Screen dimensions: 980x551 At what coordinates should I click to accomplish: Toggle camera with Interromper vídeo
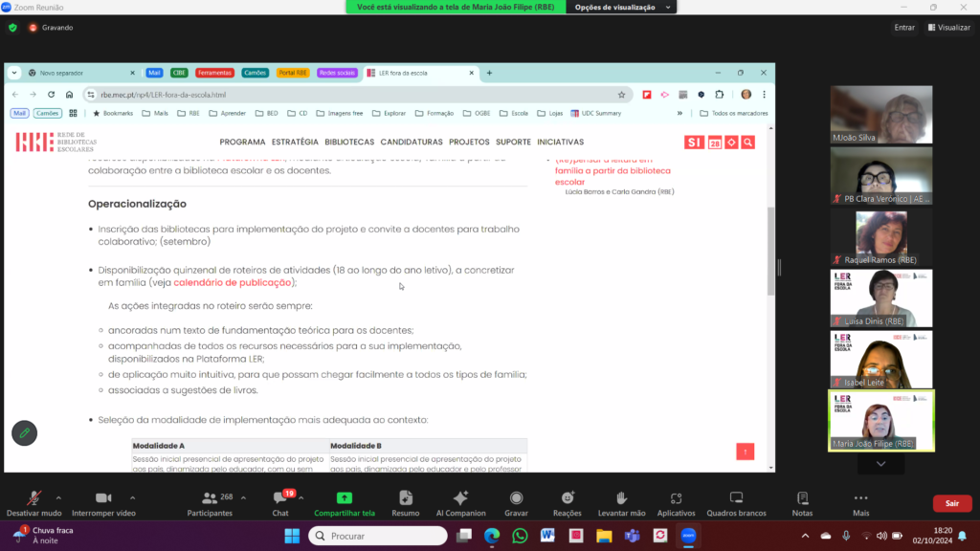tap(102, 501)
